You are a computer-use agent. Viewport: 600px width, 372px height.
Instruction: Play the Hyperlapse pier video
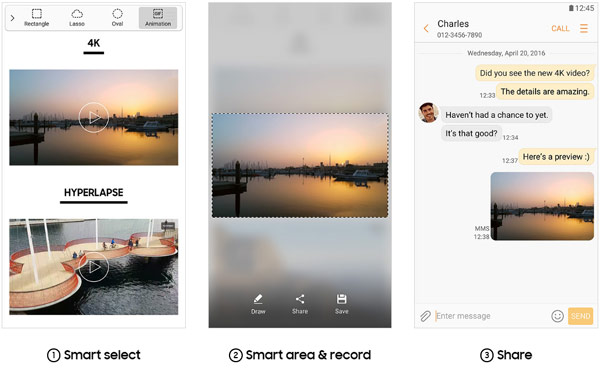click(94, 267)
